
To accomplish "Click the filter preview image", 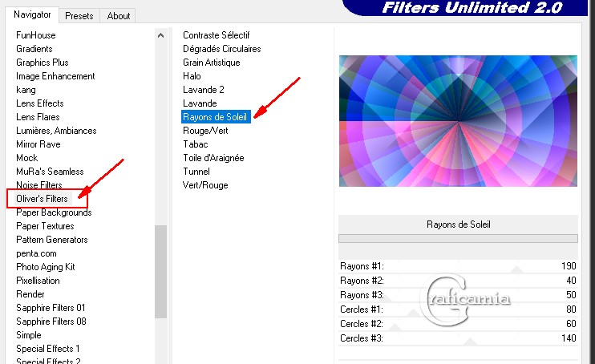I will point(458,121).
